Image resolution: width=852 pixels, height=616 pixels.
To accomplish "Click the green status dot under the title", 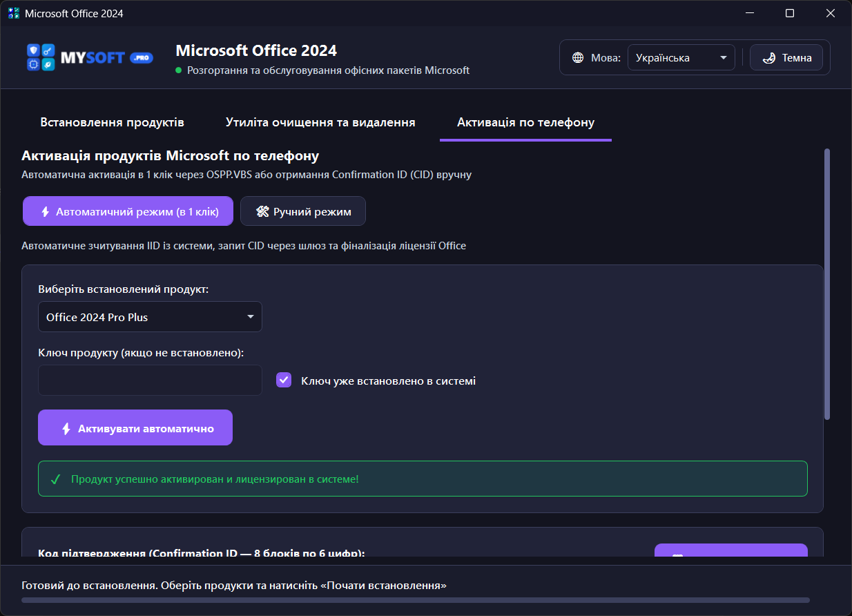I will 178,70.
